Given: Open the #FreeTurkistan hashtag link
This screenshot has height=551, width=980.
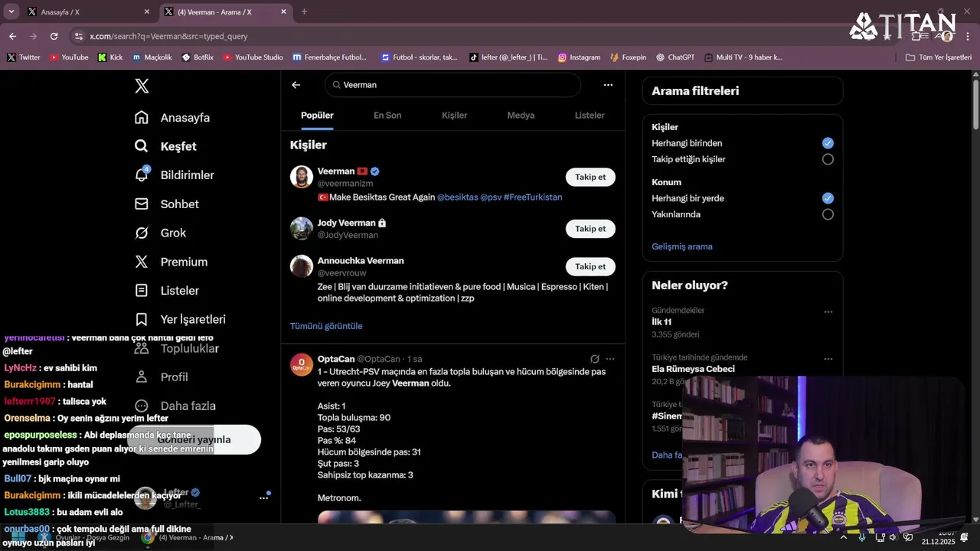Looking at the screenshot, I should [x=533, y=197].
